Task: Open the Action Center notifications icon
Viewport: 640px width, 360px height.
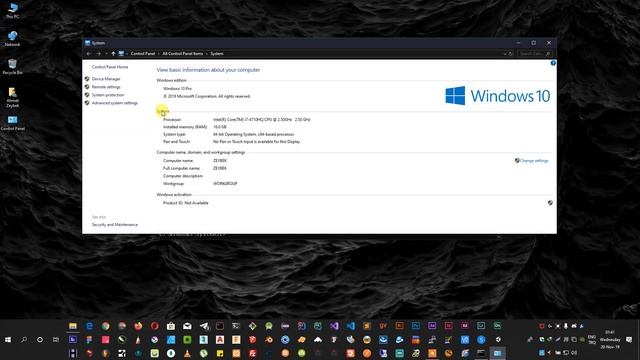Action: (x=629, y=340)
